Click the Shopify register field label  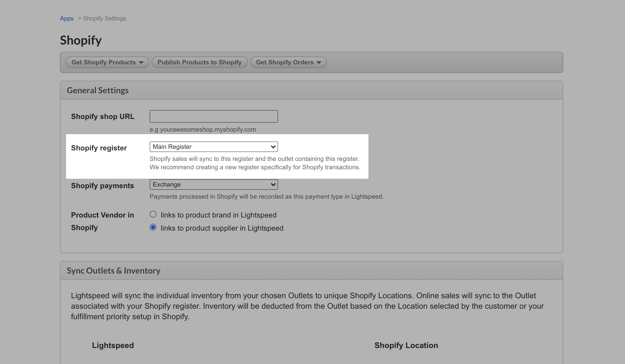[x=99, y=148]
